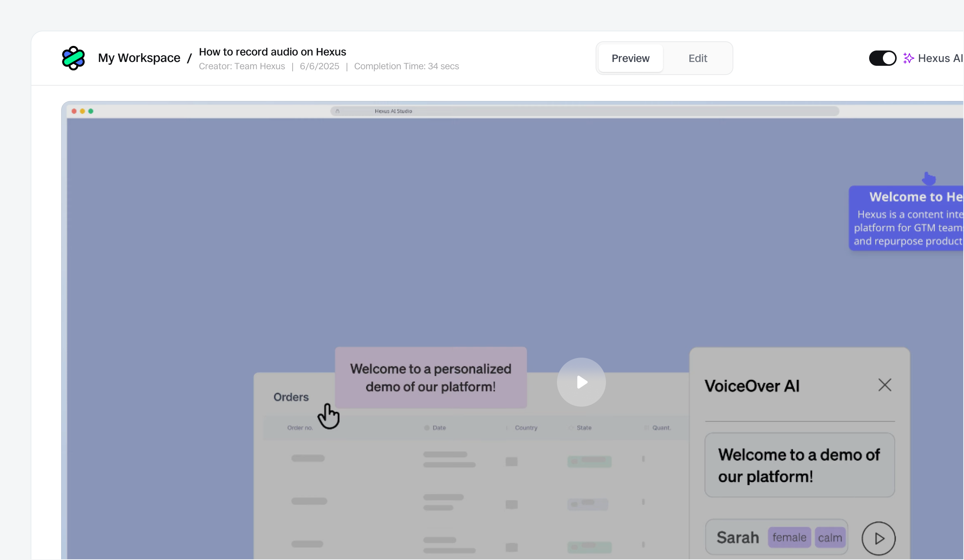Open the Sarah voice selector
This screenshot has height=560, width=964.
(x=738, y=537)
